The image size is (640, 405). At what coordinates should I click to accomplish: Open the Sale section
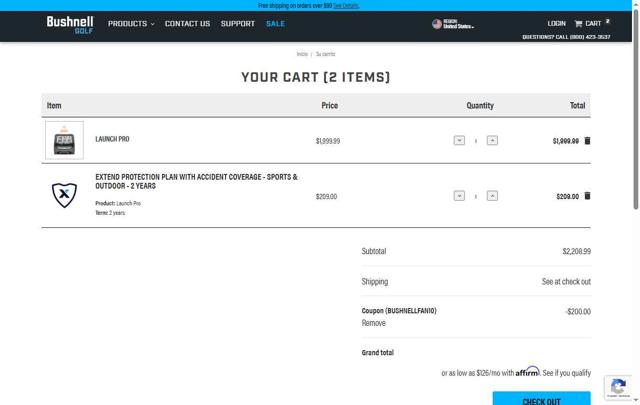275,24
